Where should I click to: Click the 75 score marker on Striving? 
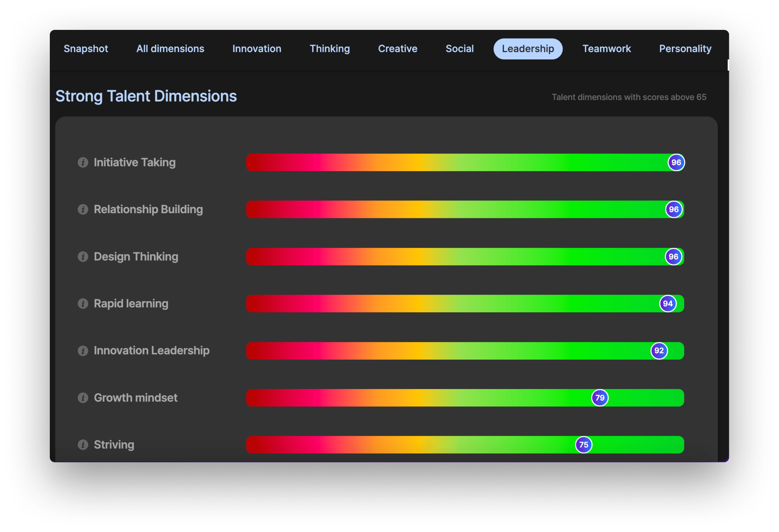584,445
